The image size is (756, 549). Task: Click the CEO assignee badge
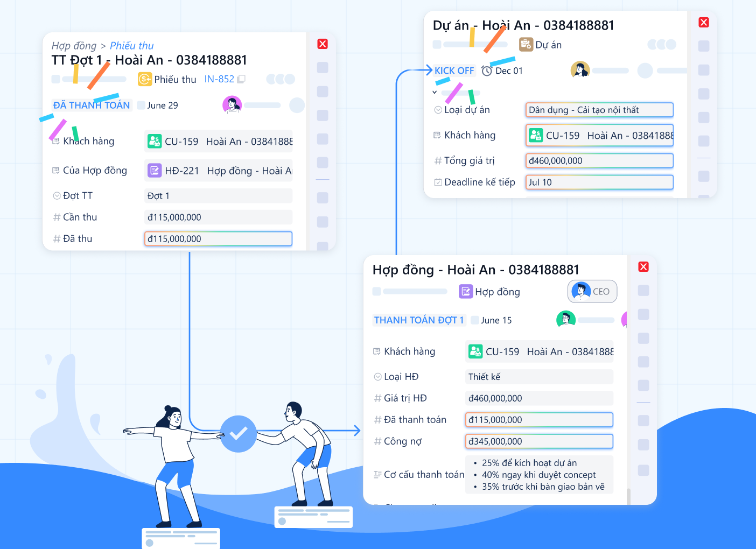coord(592,292)
